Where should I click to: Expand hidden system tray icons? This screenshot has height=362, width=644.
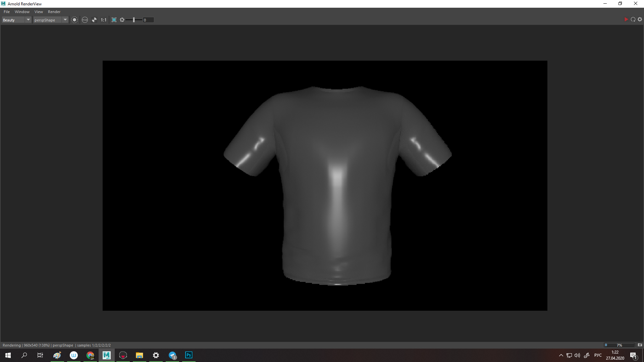tap(561, 355)
